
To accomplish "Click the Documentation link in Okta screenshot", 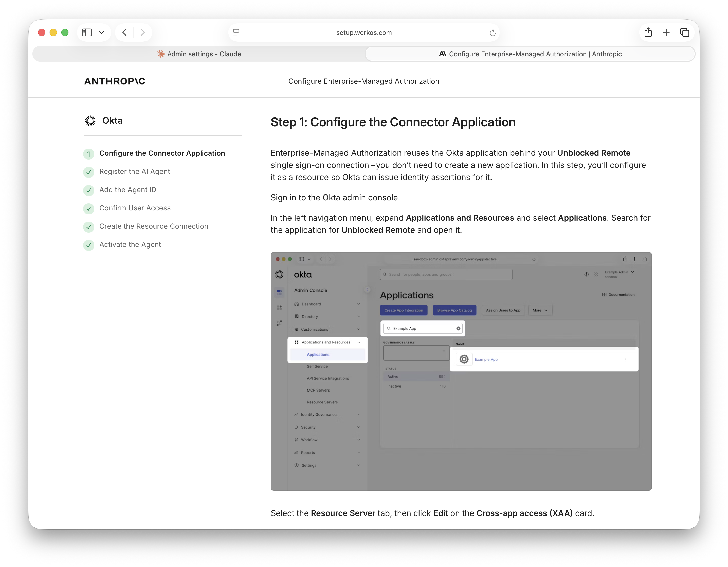I will point(618,294).
